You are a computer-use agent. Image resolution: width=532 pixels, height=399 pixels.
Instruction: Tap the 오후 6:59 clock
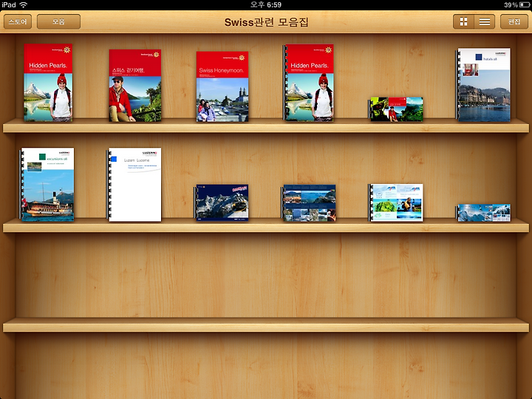pos(266,4)
